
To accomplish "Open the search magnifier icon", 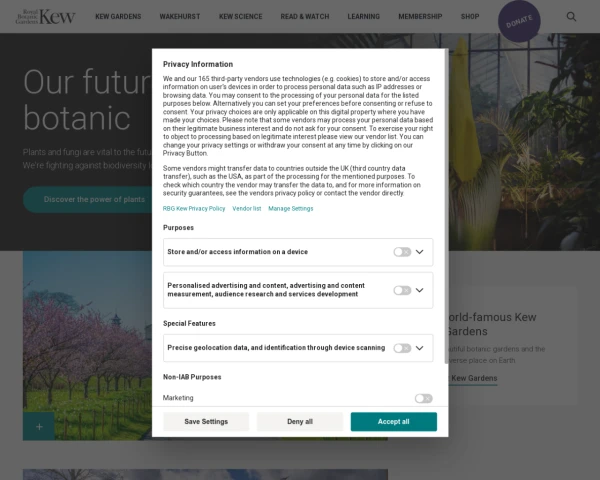I will tap(571, 17).
